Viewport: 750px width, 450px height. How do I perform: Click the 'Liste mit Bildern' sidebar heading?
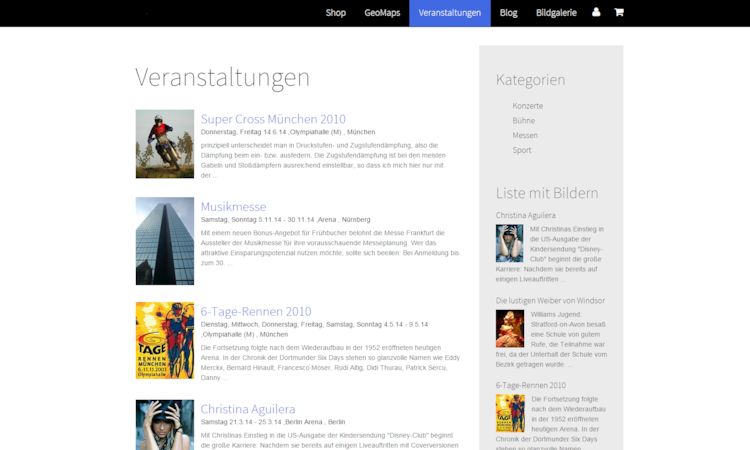[x=547, y=193]
